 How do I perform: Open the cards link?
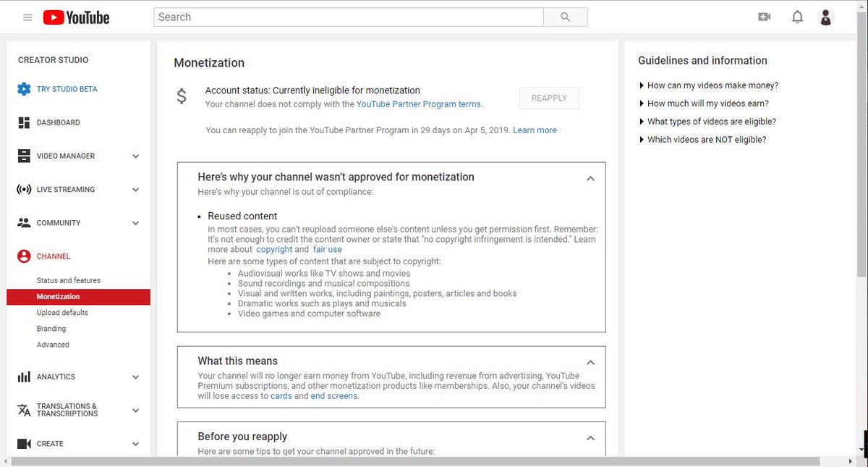(281, 396)
